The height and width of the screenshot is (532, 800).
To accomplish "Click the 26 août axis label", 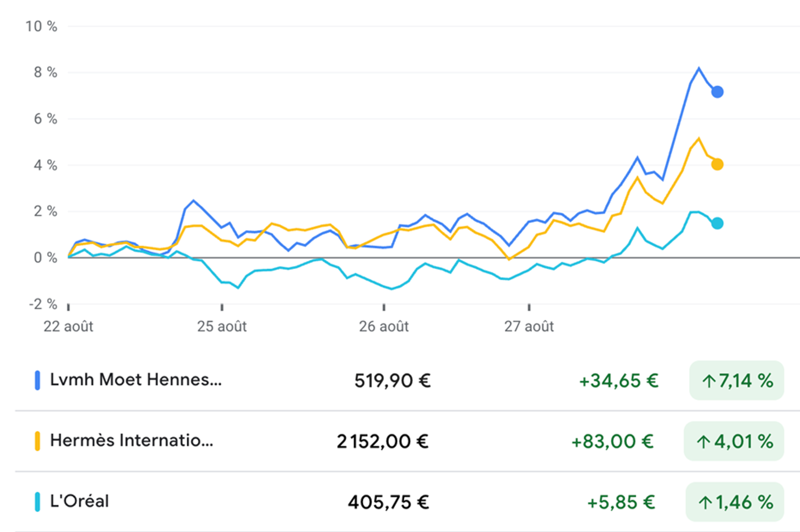I will tap(384, 326).
